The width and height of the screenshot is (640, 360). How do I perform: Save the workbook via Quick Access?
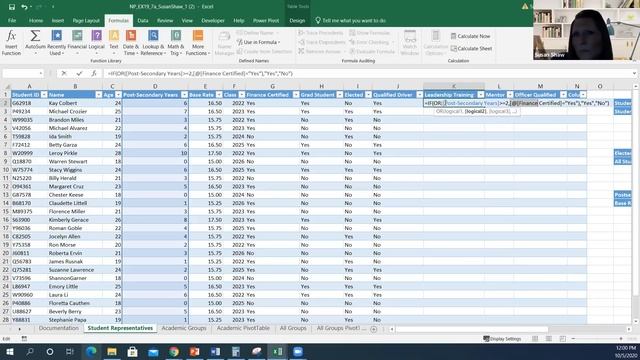pos(11,7)
